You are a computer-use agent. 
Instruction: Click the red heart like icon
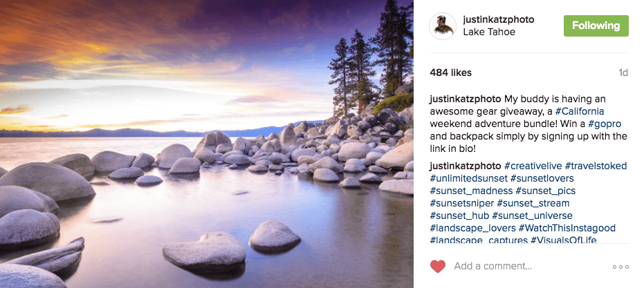(437, 266)
